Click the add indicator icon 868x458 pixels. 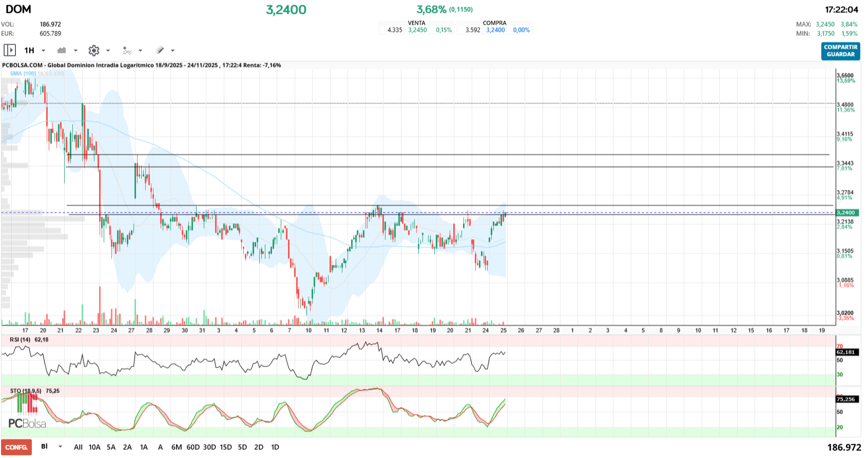coord(127,50)
